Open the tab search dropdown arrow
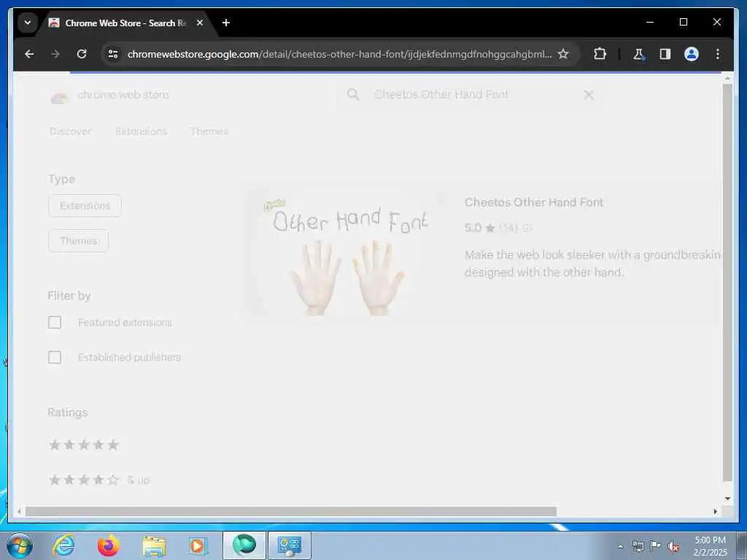 [28, 23]
